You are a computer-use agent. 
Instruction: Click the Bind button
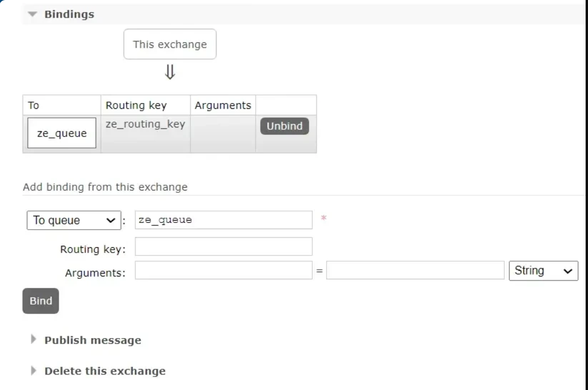point(41,301)
